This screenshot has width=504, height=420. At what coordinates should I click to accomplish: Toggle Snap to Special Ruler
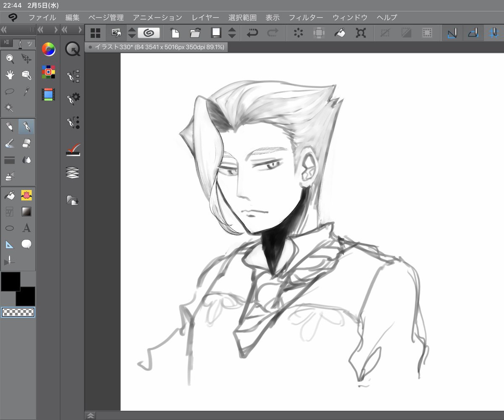tap(473, 33)
